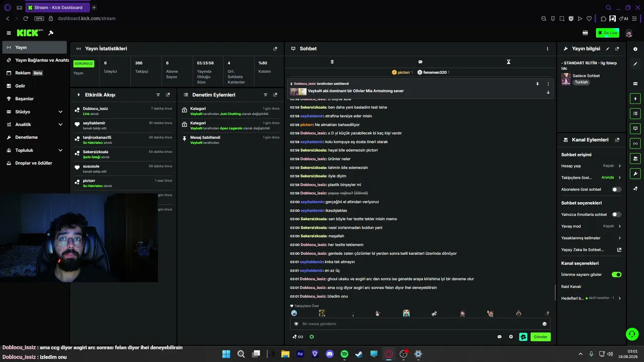Click the pin icon next to Kick logo
The width and height of the screenshot is (644, 362).
51,33
